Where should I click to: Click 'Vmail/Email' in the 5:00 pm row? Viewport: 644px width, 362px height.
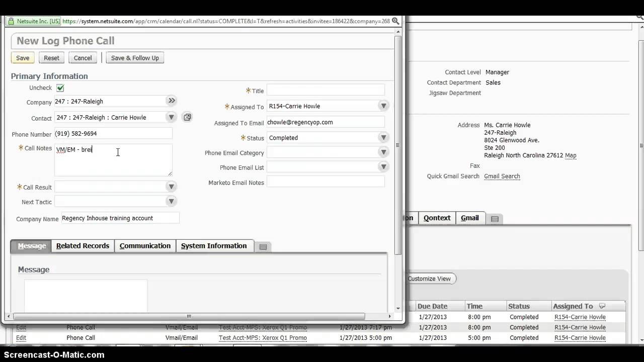182,338
